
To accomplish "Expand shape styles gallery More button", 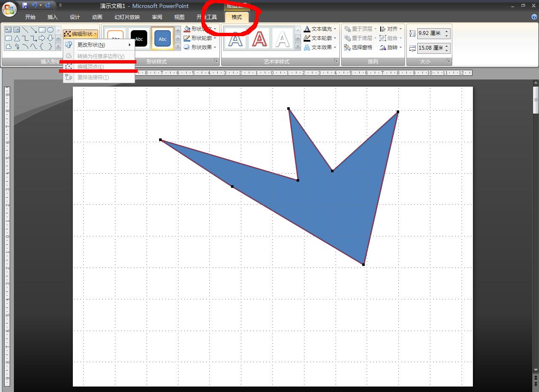I will pos(178,47).
